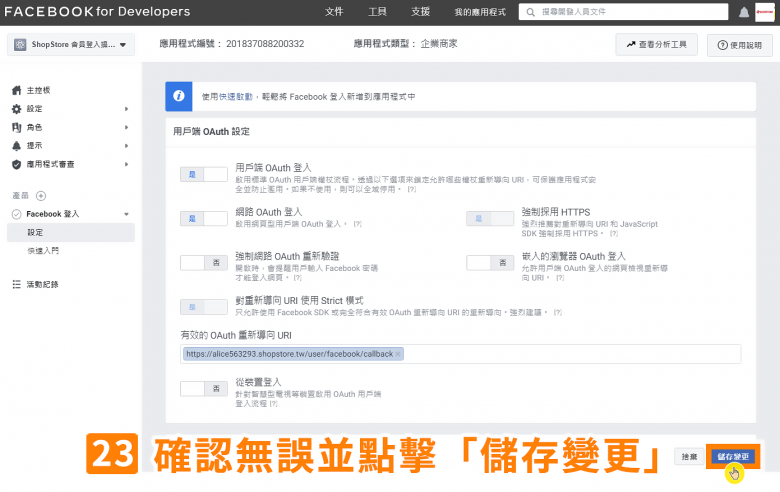780x492 pixels.
Task: Enable 從裝置登入 switch
Action: [x=204, y=389]
